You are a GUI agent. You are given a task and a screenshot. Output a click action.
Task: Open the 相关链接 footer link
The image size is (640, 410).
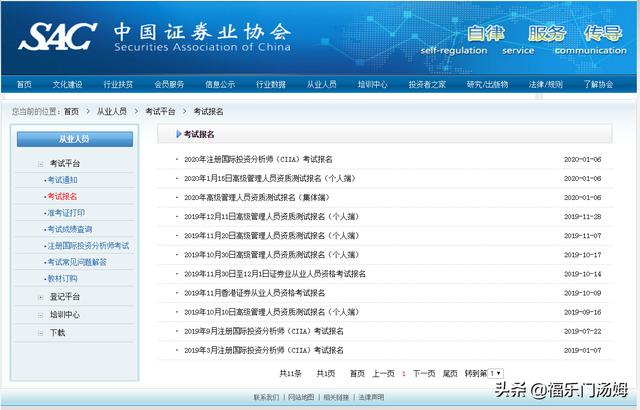point(336,397)
